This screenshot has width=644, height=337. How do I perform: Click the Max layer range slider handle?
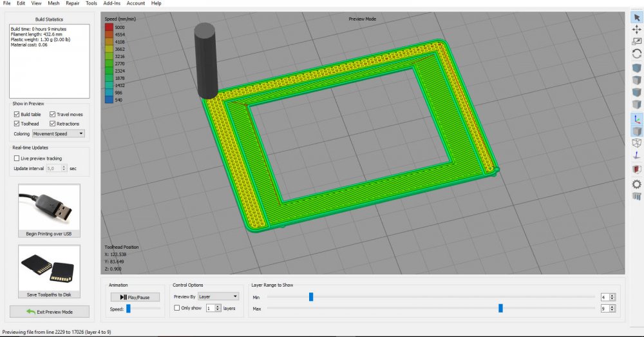click(500, 309)
